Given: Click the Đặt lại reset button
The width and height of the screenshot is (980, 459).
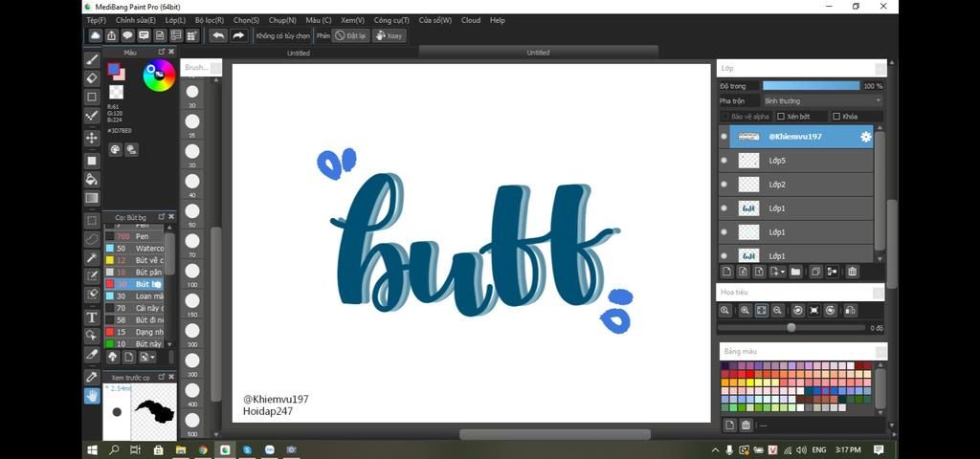Looking at the screenshot, I should [x=350, y=35].
